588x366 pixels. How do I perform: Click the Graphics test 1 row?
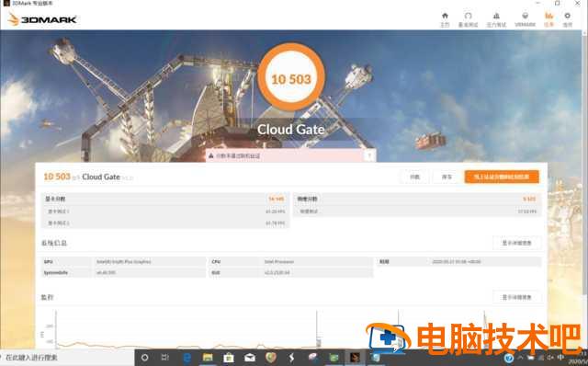pyautogui.click(x=165, y=212)
